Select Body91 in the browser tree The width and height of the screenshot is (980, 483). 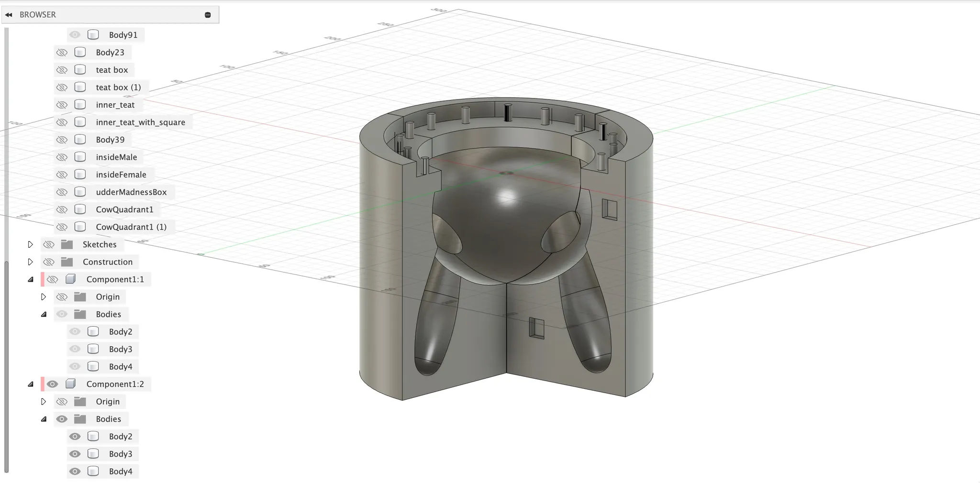point(123,35)
